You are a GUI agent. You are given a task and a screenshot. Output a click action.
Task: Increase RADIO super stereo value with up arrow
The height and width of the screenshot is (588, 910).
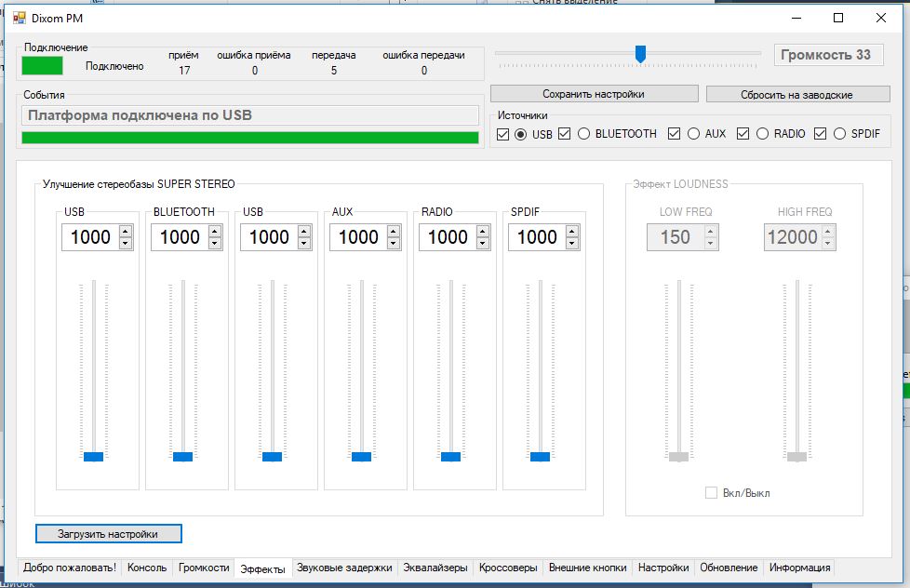coord(483,231)
